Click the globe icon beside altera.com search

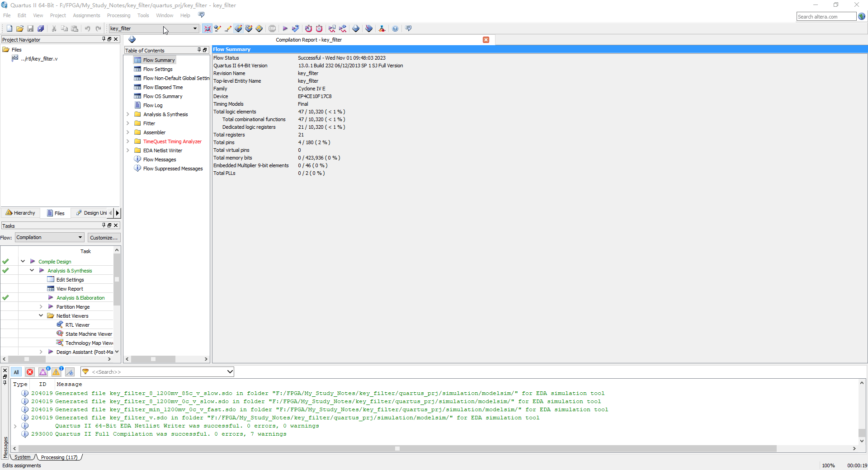pyautogui.click(x=862, y=16)
